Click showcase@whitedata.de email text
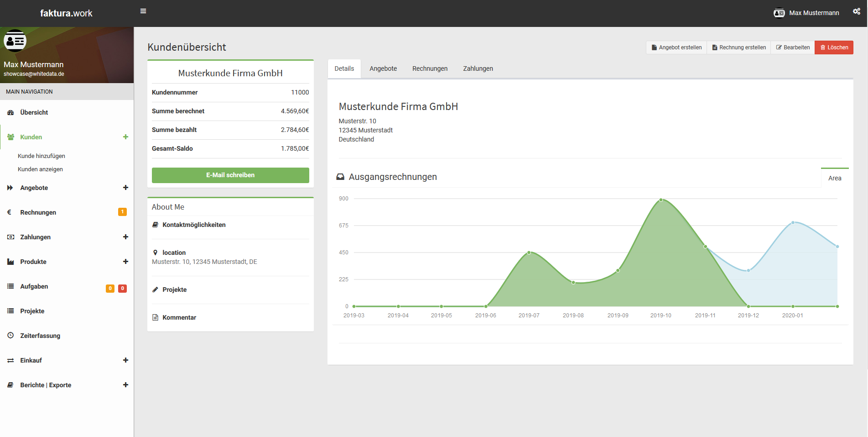 pyautogui.click(x=34, y=74)
